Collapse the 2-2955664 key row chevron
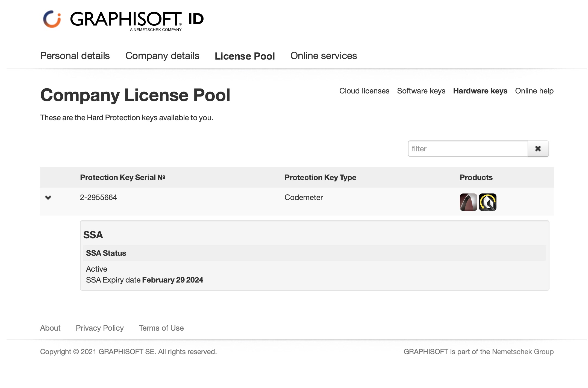Image resolution: width=588 pixels, height=388 pixels. 48,198
